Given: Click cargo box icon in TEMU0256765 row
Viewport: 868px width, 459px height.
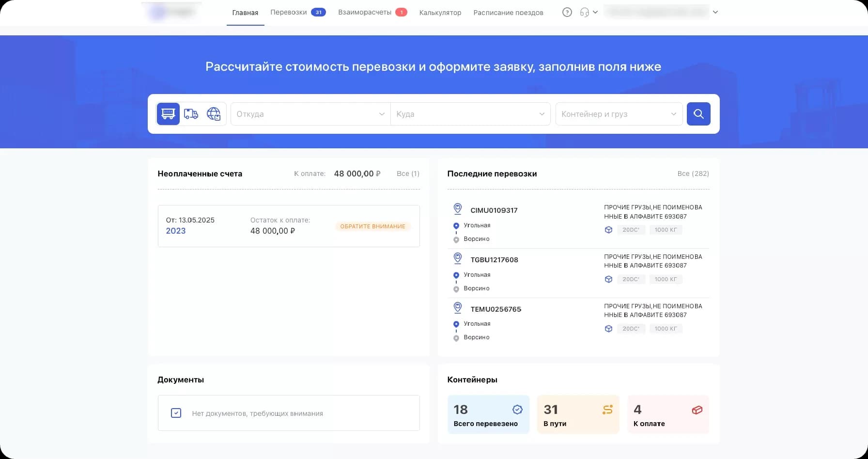Looking at the screenshot, I should tap(609, 329).
